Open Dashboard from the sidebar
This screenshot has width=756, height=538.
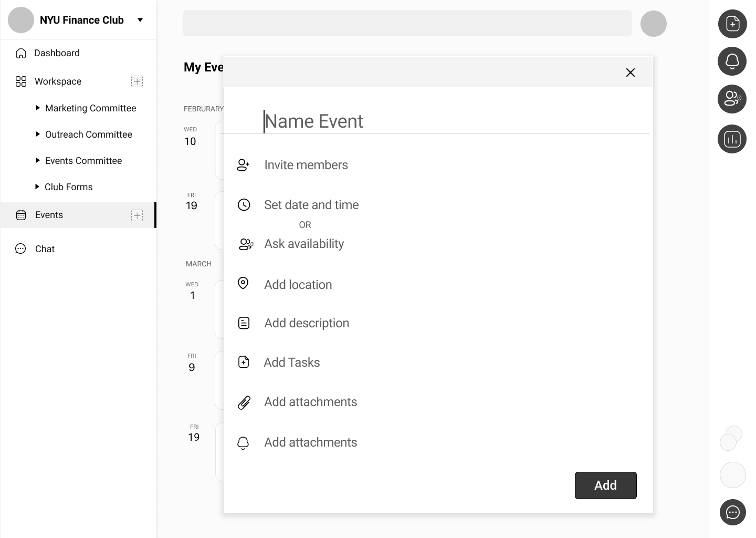57,53
